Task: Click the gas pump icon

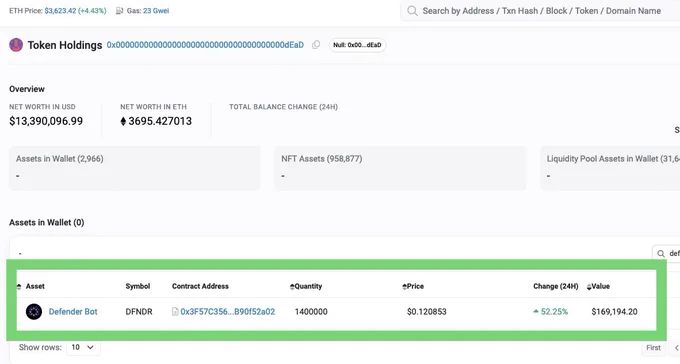Action: click(120, 10)
